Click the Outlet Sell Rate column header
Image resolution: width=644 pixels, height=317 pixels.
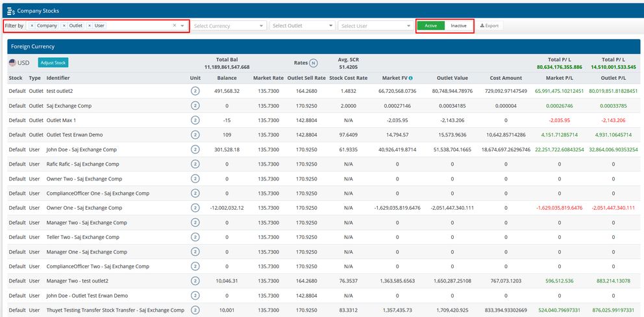click(306, 78)
